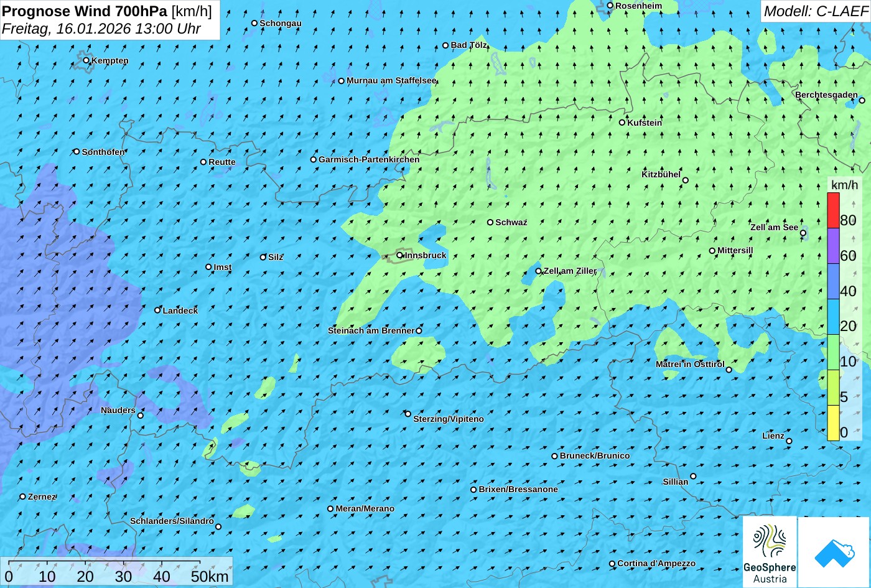Click the GeoSphere Austria logo
The height and width of the screenshot is (588, 871).
tap(770, 551)
